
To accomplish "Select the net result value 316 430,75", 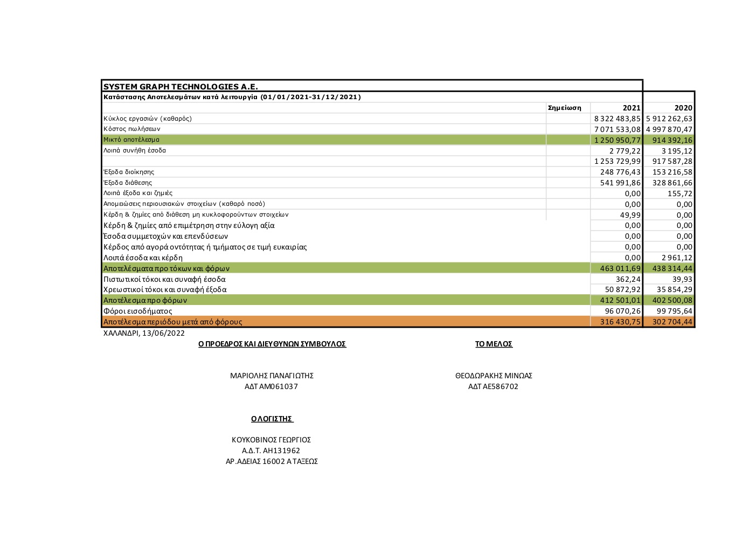I will [x=620, y=322].
